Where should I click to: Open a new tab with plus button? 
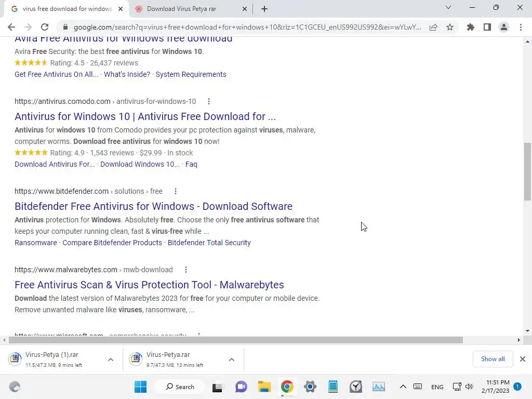pos(264,9)
